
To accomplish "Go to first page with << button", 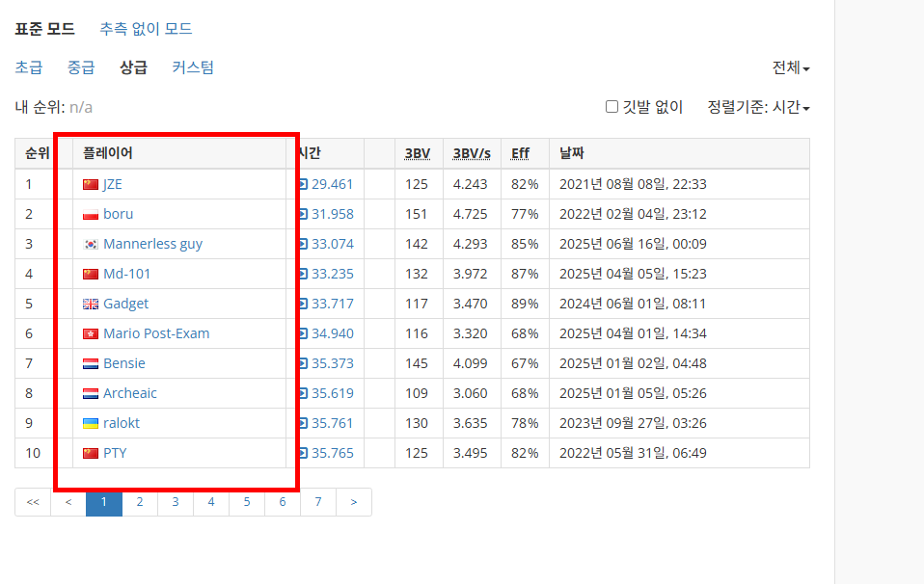I will tap(33, 502).
